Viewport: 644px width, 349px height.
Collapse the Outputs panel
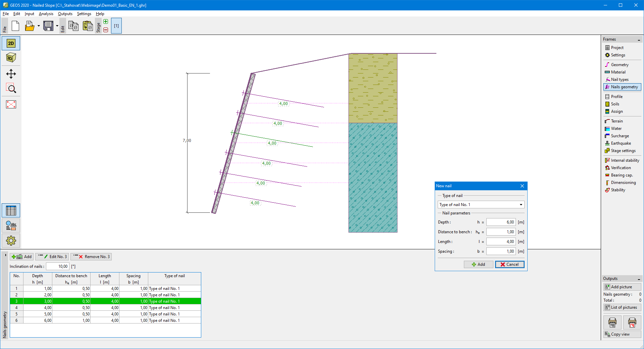(639, 279)
